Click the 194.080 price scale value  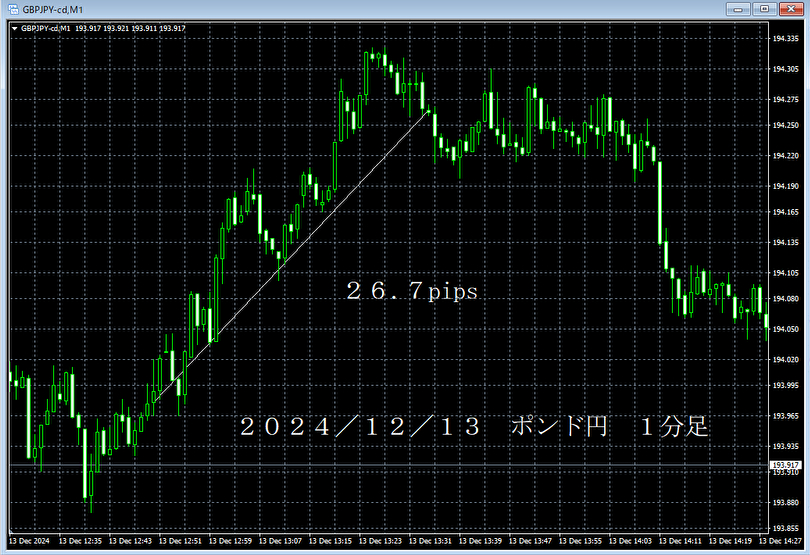click(785, 299)
